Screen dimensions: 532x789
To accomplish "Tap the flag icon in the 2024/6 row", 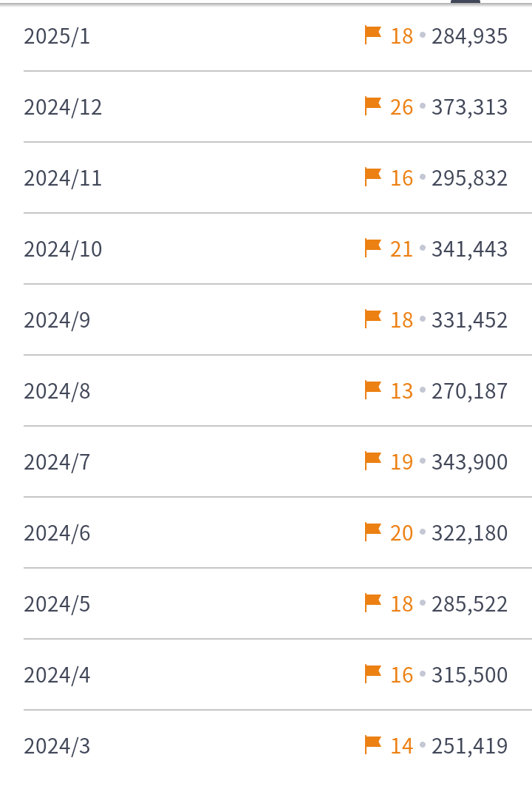I will 372,532.
